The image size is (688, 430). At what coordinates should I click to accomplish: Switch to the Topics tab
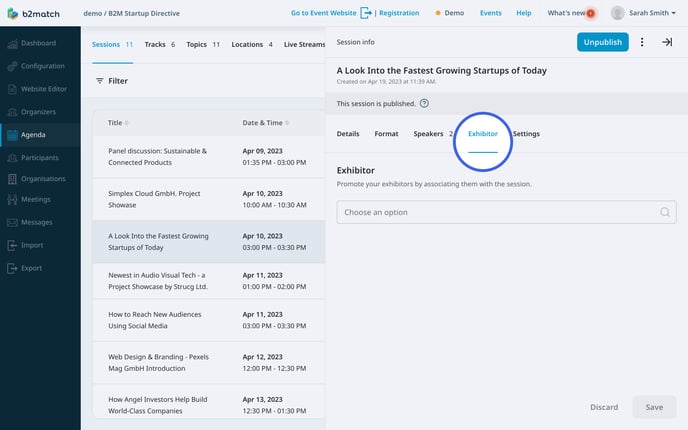[x=203, y=44]
